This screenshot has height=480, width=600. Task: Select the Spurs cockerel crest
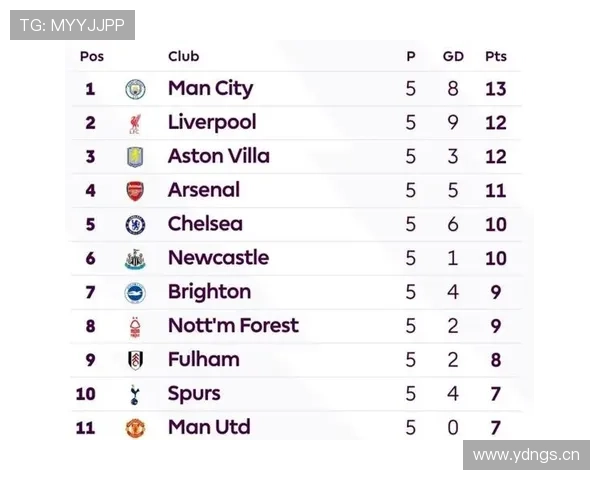[135, 395]
